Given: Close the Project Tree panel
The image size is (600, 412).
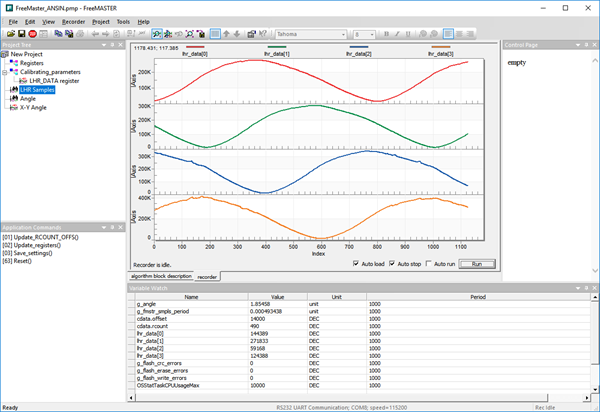Looking at the screenshot, I should point(121,45).
